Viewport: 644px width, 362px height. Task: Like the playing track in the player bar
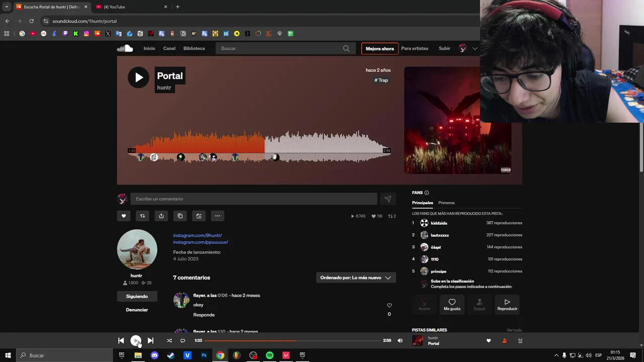pyautogui.click(x=489, y=340)
